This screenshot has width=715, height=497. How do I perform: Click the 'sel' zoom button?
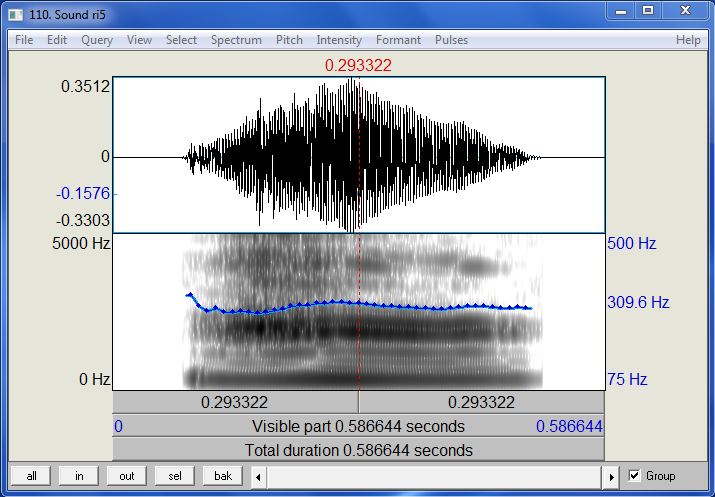coord(175,476)
